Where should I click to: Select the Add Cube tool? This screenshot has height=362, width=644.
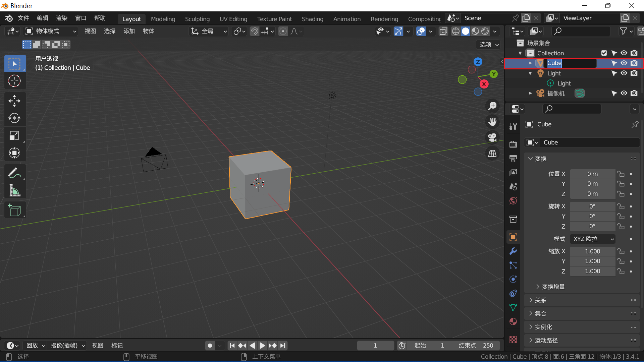[15, 210]
